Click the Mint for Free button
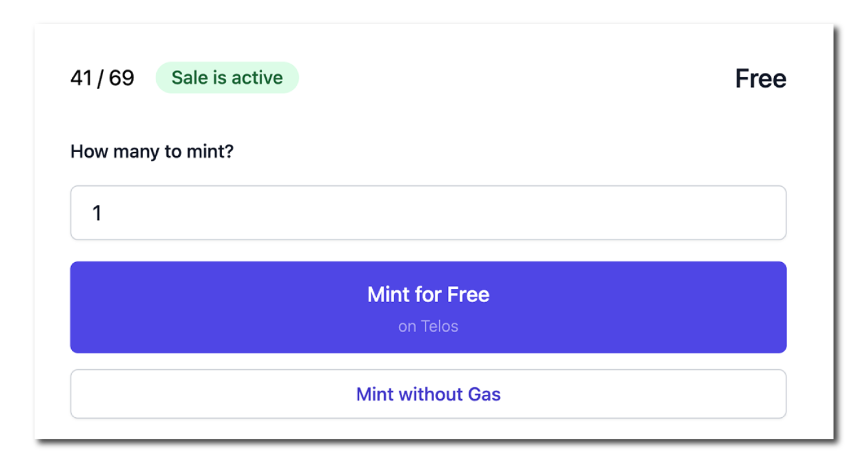The image size is (868, 463). tap(428, 307)
